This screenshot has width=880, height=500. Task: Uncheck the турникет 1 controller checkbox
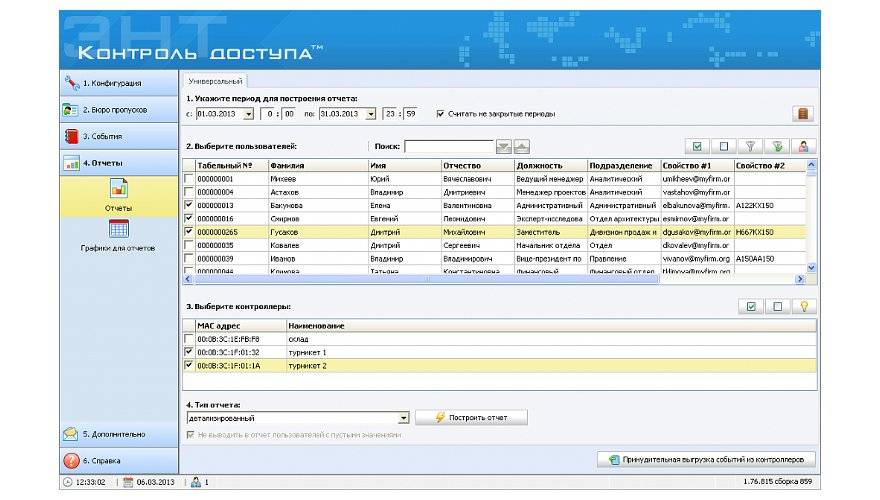point(189,352)
